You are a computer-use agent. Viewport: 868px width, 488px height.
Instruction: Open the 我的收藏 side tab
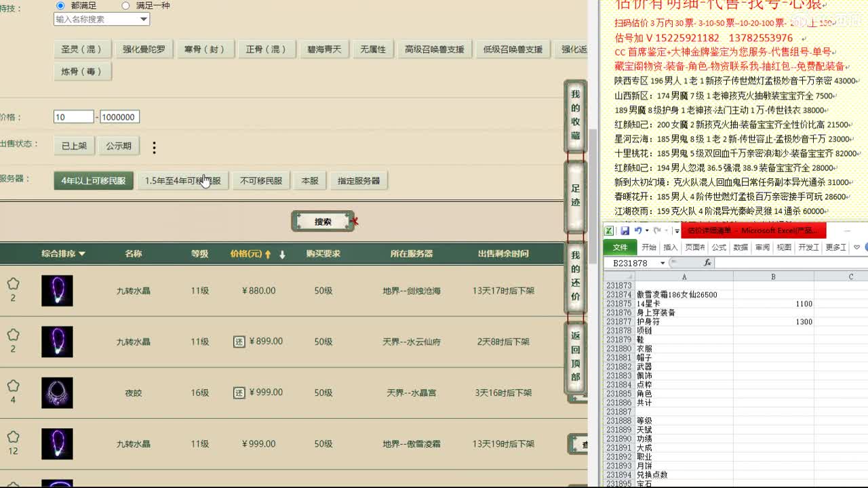(575, 117)
